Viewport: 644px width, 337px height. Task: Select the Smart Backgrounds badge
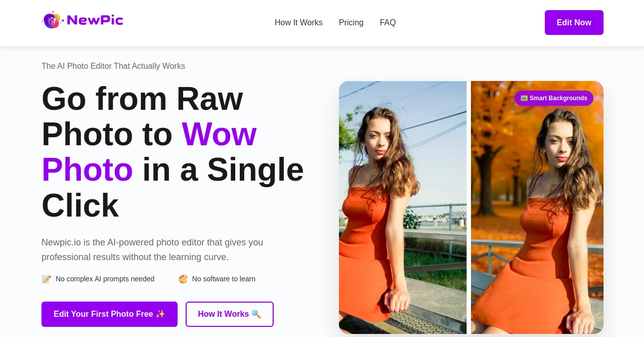(x=554, y=98)
